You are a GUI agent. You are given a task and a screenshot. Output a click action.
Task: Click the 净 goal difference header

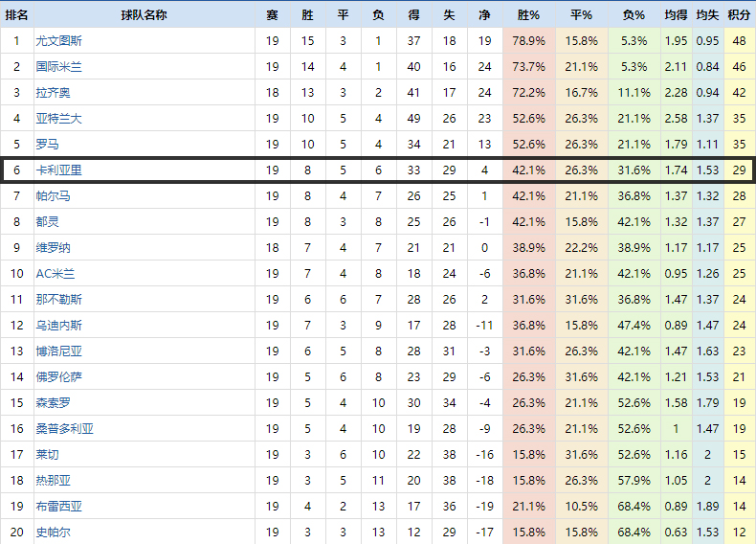tap(484, 15)
